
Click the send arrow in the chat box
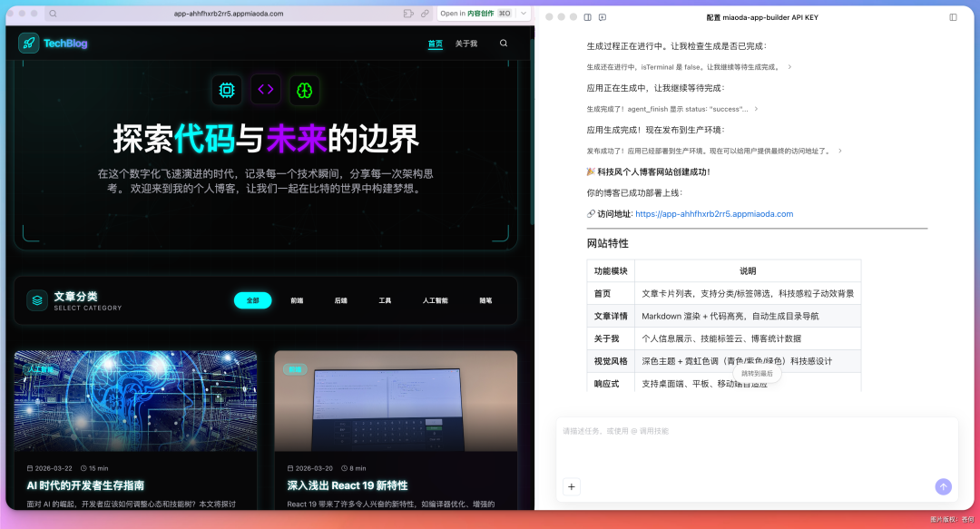coord(944,487)
